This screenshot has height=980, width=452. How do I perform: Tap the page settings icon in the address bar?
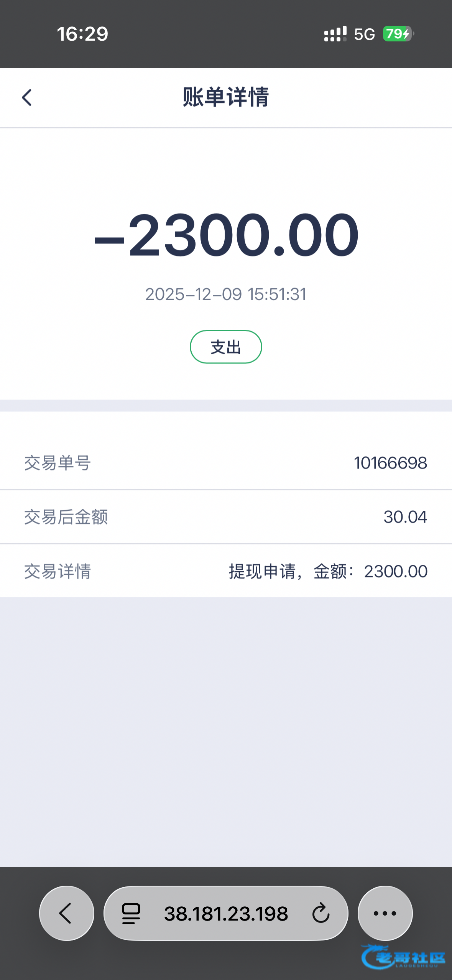[131, 913]
